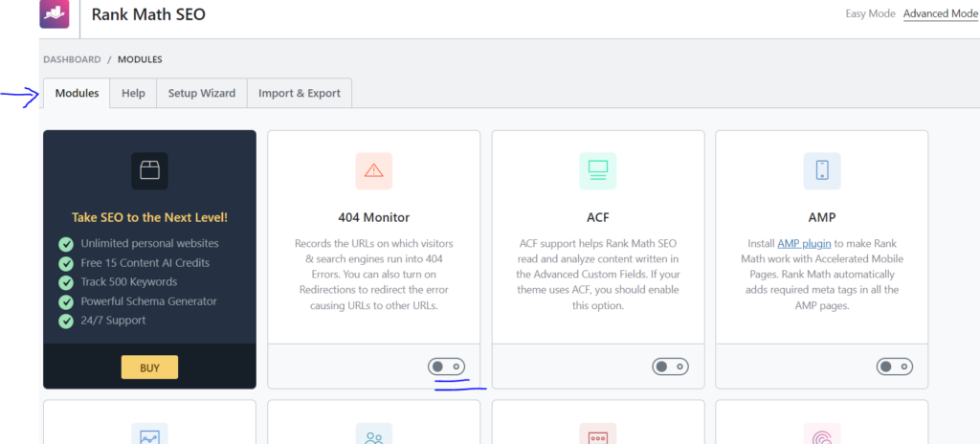Select Advanced Mode

tap(941, 13)
